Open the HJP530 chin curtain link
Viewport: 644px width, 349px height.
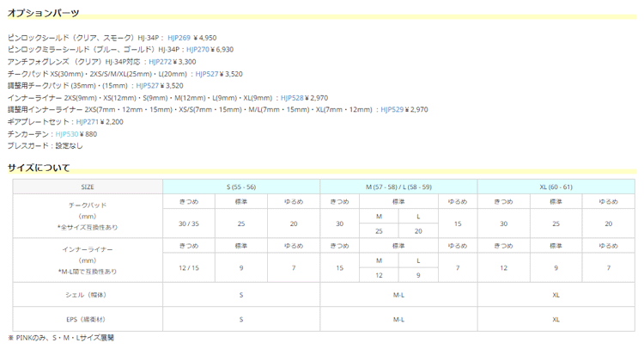(67, 134)
